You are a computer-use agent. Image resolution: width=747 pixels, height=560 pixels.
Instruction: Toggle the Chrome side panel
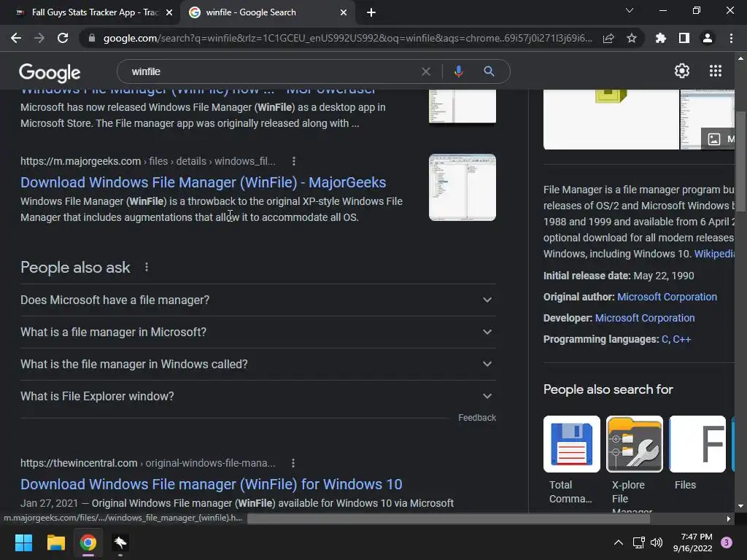[x=684, y=38]
